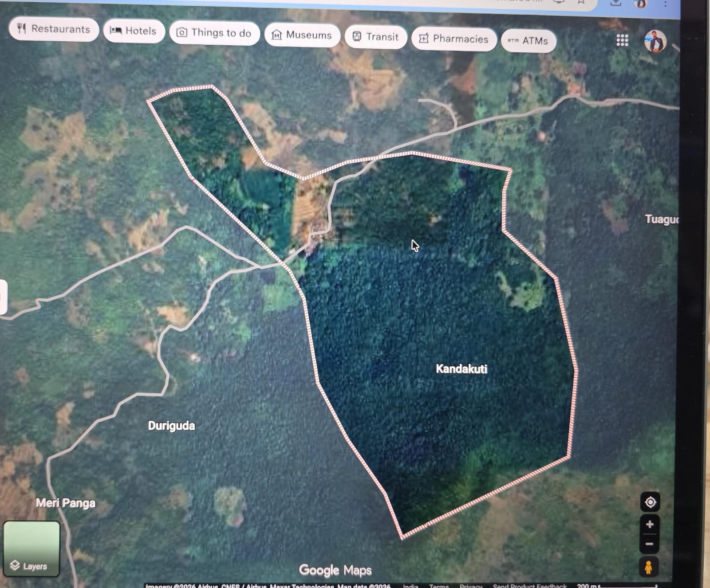710x588 pixels.
Task: Filter the map by Hotels
Action: 134,31
